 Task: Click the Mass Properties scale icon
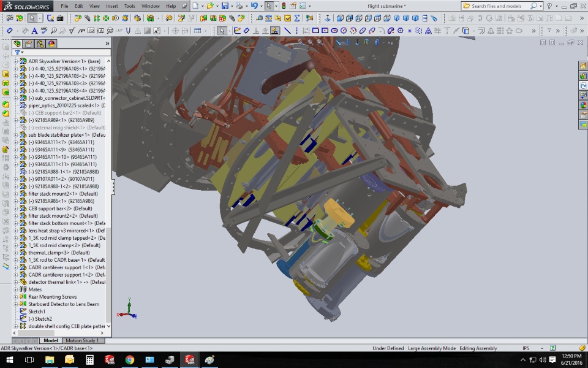(x=268, y=18)
